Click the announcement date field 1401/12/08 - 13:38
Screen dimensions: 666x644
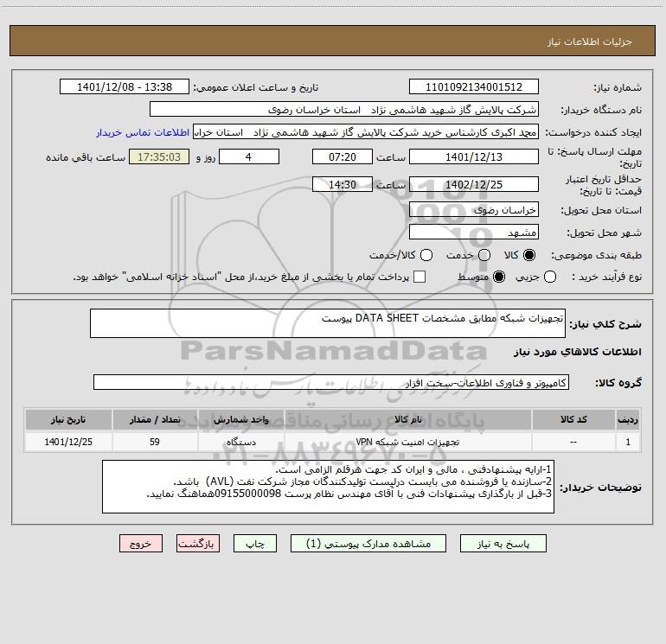tap(125, 87)
